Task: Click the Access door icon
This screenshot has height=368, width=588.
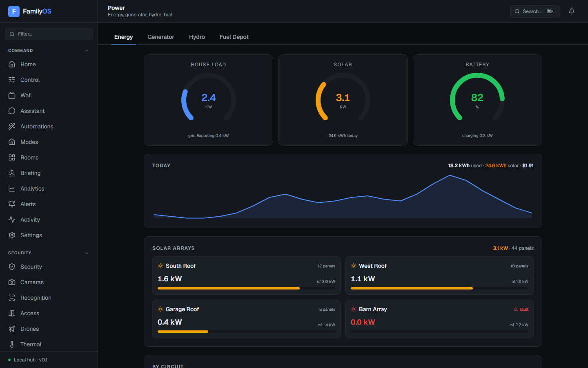Action: tap(12, 313)
